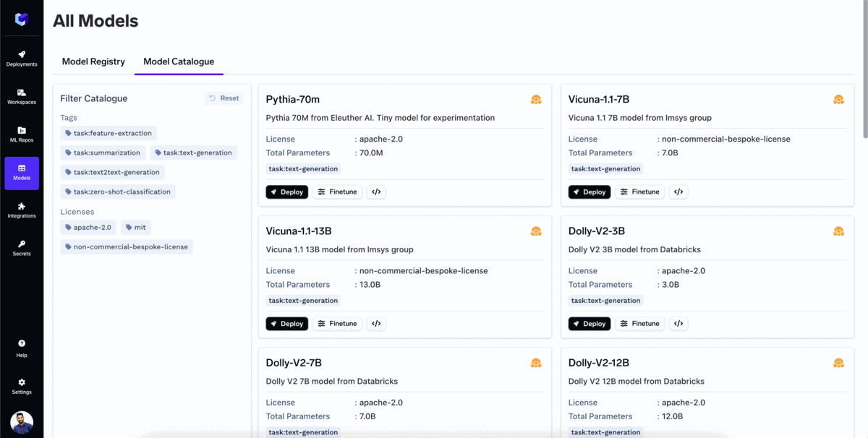Click the Vicuna-1.1-7B model source icon
868x438 pixels.
(x=838, y=100)
